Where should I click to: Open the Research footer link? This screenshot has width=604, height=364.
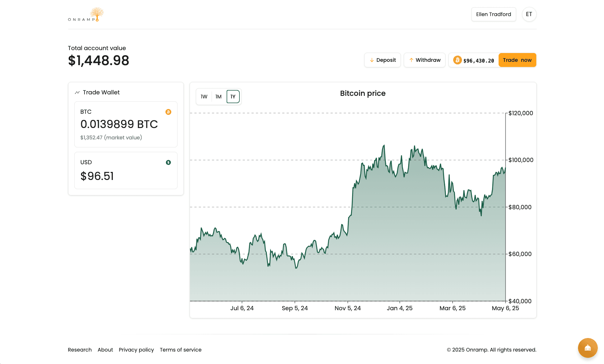coord(80,350)
